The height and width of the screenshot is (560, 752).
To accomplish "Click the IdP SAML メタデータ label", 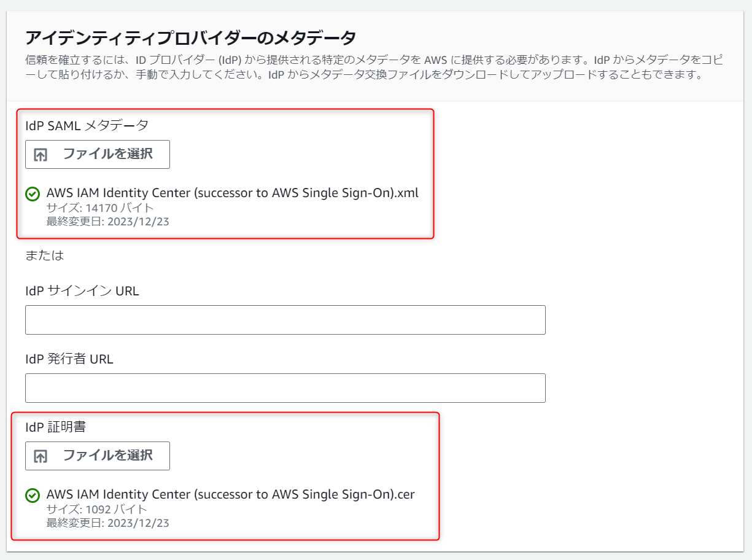I will click(x=87, y=125).
